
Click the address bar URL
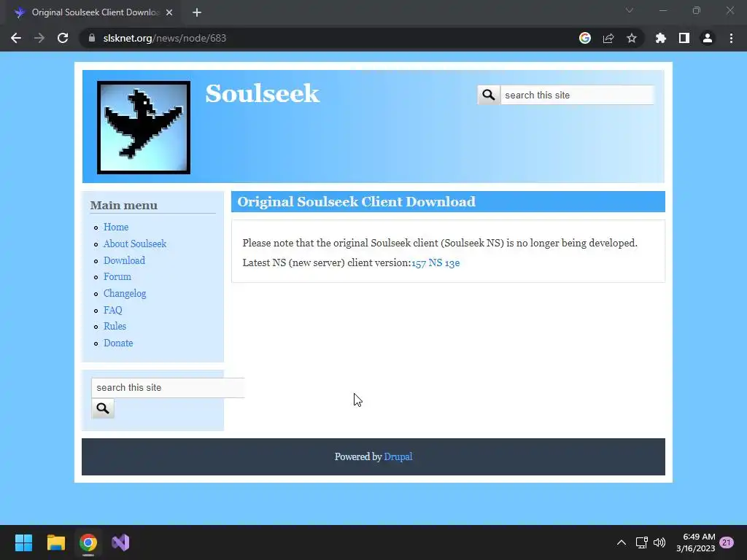[x=165, y=38]
